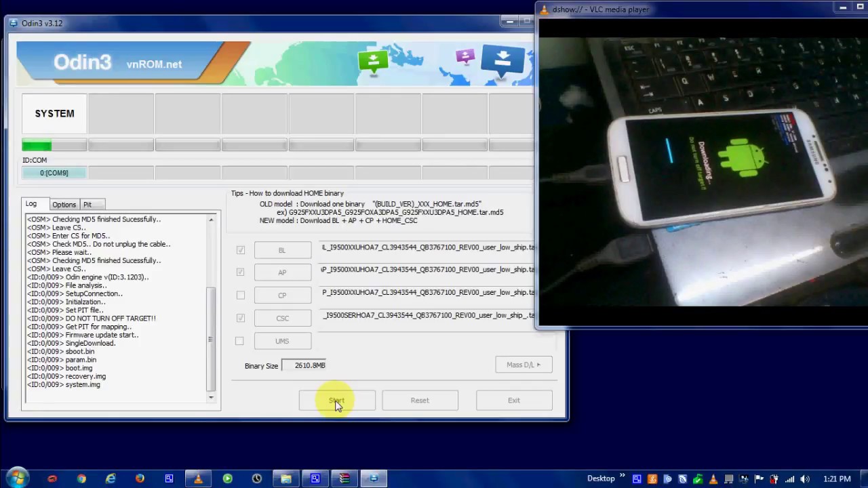Click the Exit button
The height and width of the screenshot is (488, 868).
(514, 401)
